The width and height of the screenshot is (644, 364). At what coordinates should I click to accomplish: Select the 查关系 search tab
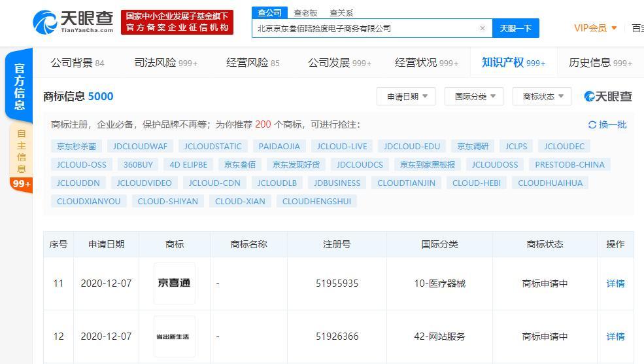[341, 12]
